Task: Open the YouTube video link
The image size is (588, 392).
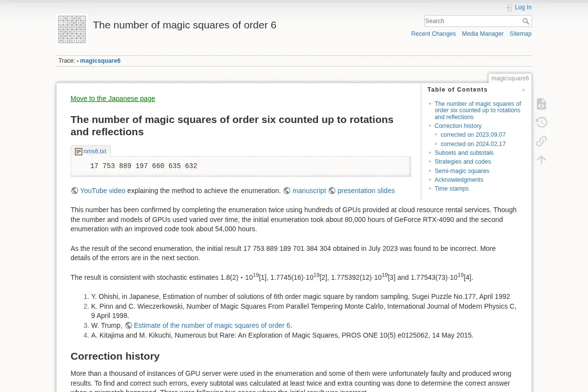Action: point(102,191)
